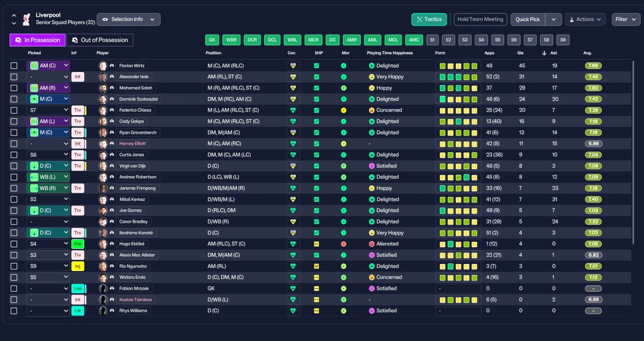Sort by the Ast column header

(554, 53)
